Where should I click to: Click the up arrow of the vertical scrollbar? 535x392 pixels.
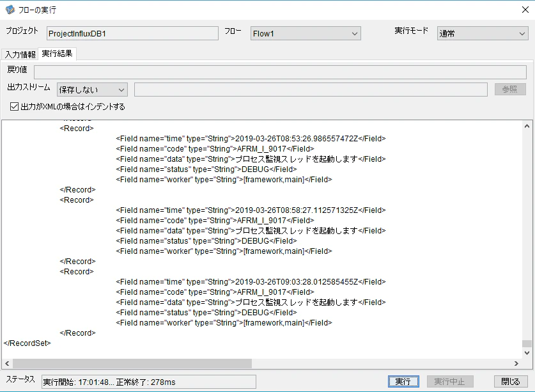pos(527,126)
